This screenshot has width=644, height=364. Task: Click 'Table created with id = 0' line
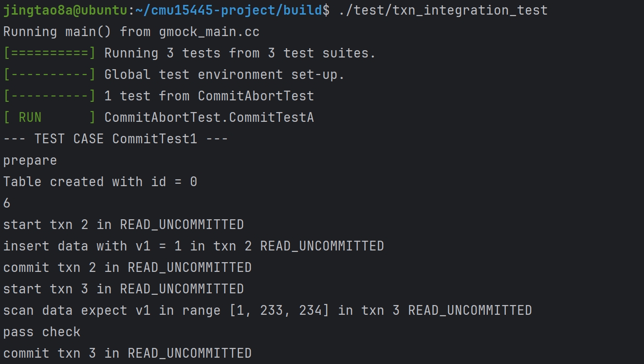pos(100,182)
